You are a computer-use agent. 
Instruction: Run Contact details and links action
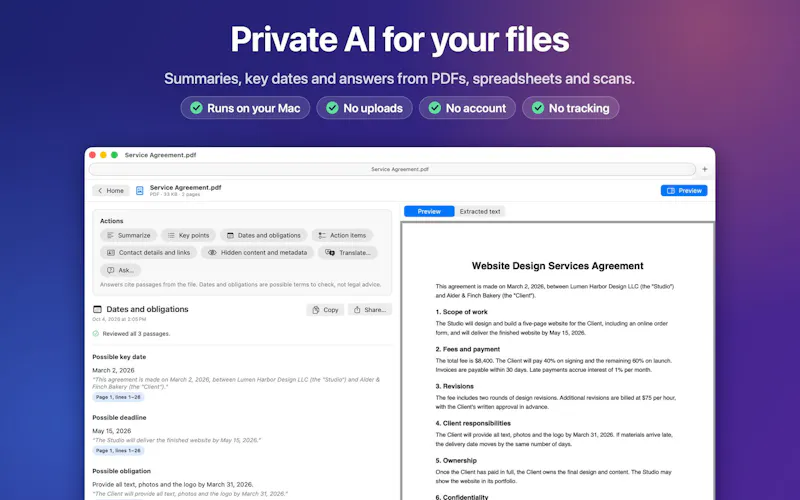click(x=148, y=253)
